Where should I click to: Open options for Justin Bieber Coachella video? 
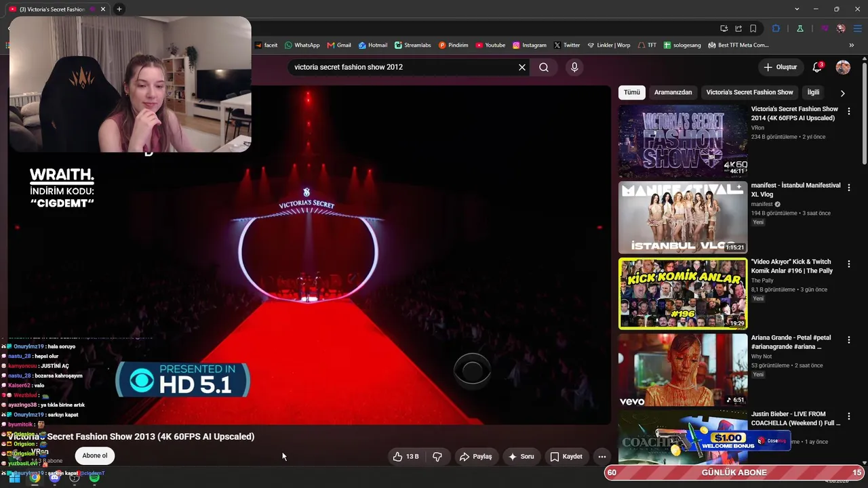pyautogui.click(x=848, y=417)
